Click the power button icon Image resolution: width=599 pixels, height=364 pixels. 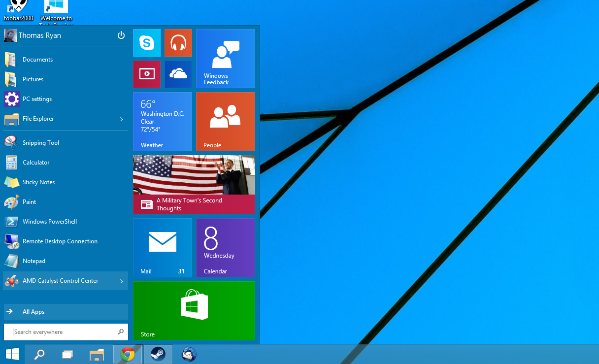pyautogui.click(x=121, y=35)
